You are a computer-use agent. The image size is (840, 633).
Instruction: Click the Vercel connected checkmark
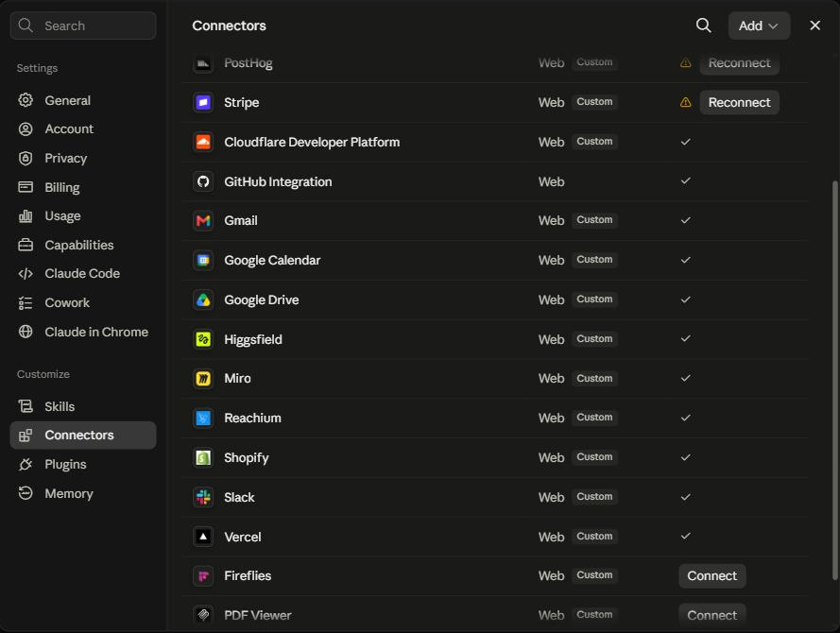pyautogui.click(x=685, y=537)
